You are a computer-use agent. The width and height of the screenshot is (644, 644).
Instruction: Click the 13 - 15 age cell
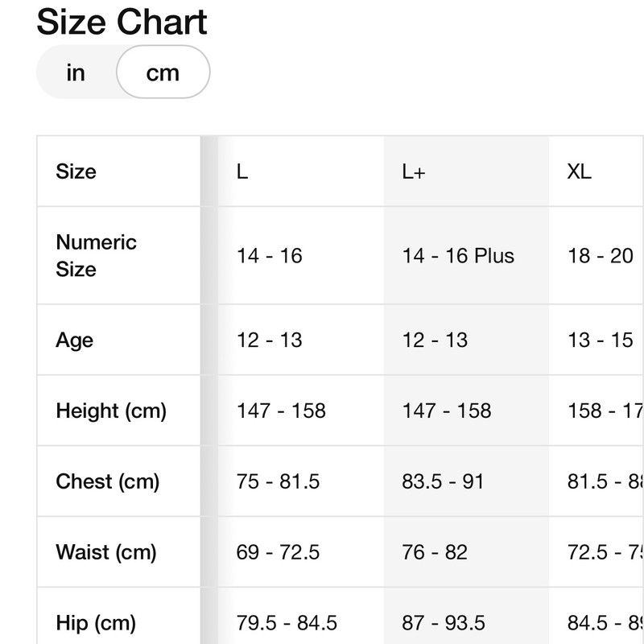(601, 340)
